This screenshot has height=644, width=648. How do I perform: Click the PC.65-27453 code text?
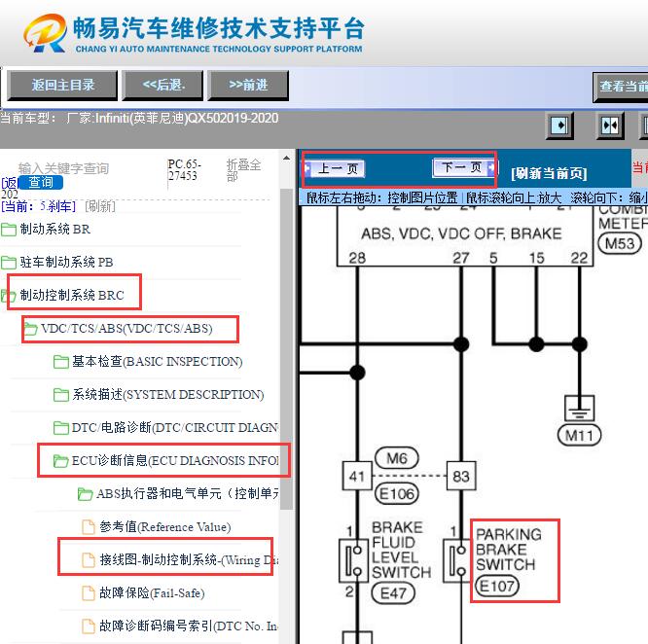(x=185, y=170)
